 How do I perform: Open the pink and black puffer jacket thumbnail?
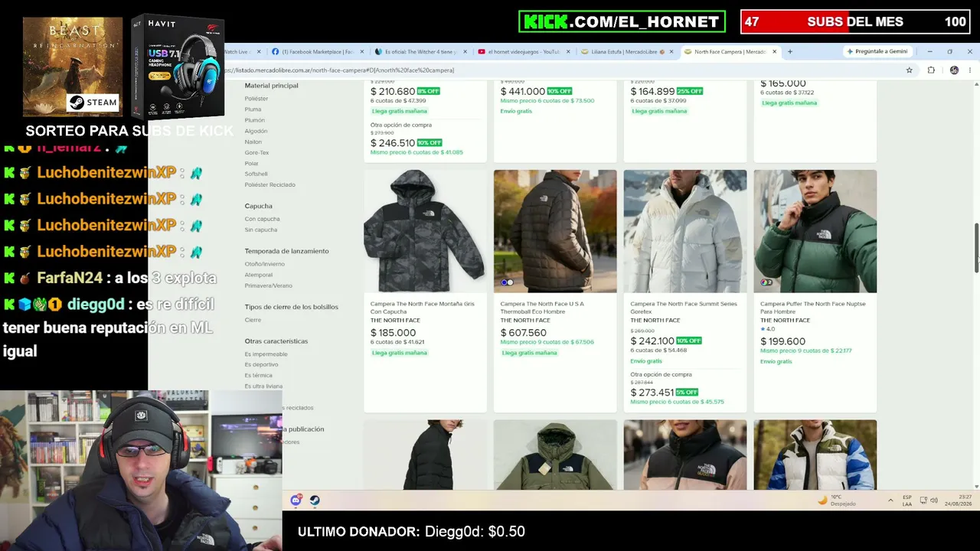click(x=685, y=455)
